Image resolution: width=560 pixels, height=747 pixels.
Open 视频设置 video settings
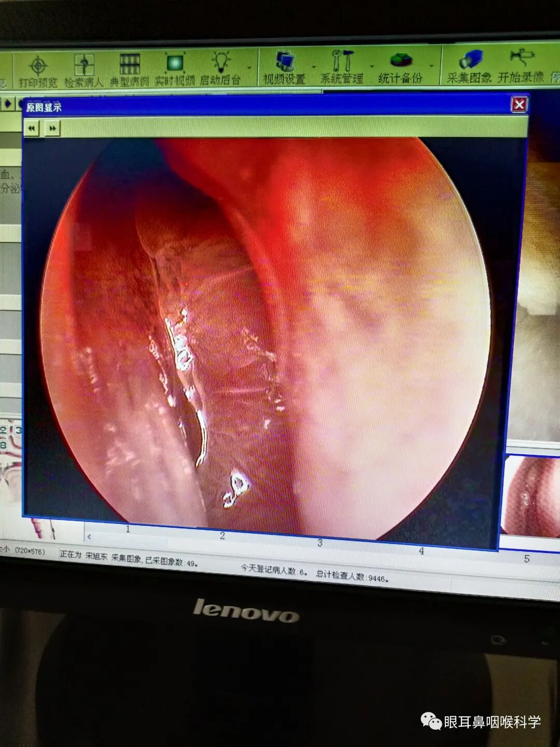click(x=284, y=67)
